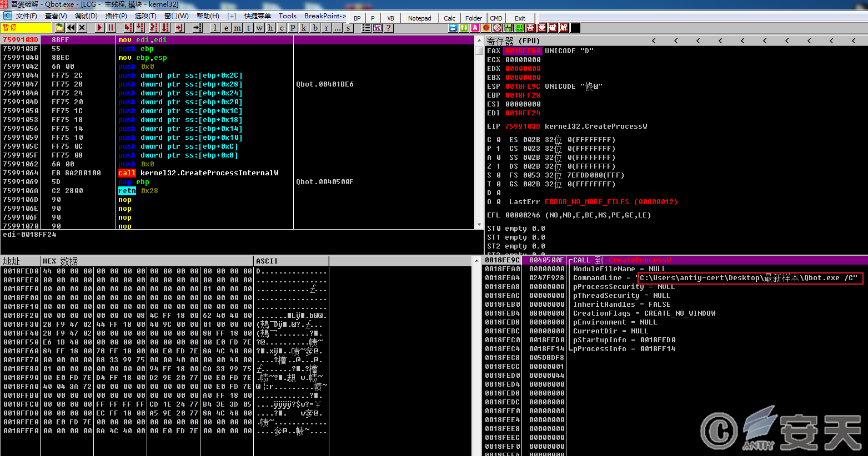
Task: Click the HEX 数据 column header
Action: coord(147,261)
